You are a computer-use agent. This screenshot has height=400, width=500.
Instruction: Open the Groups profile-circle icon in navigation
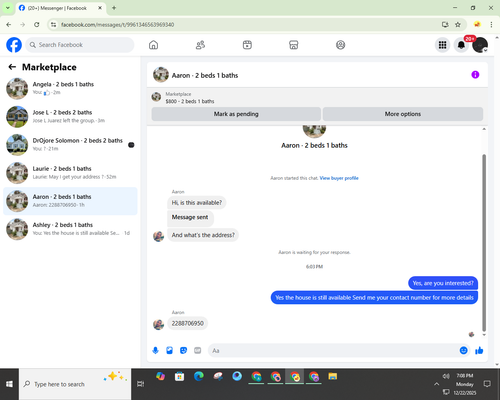tap(340, 45)
